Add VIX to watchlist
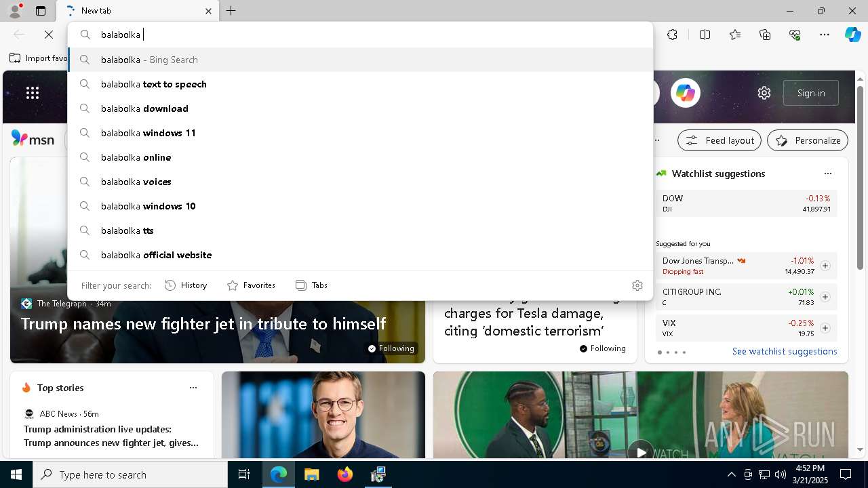 point(825,328)
